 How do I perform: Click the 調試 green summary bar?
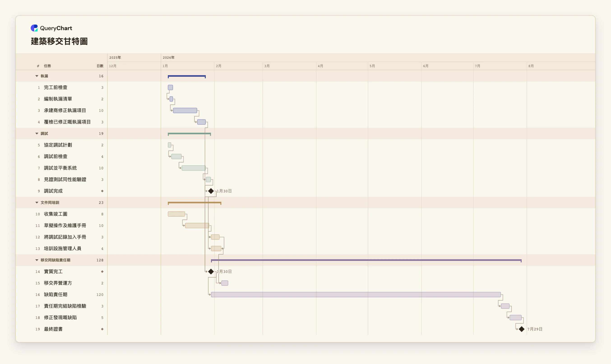tap(189, 134)
